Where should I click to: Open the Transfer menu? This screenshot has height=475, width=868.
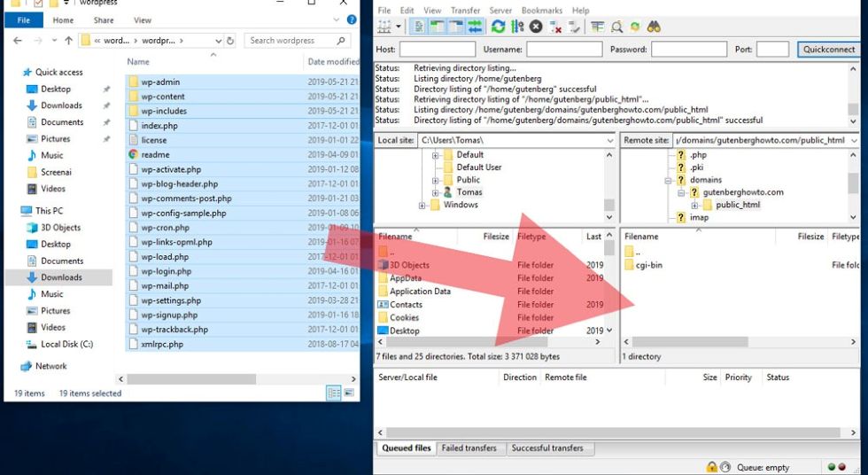tap(465, 11)
